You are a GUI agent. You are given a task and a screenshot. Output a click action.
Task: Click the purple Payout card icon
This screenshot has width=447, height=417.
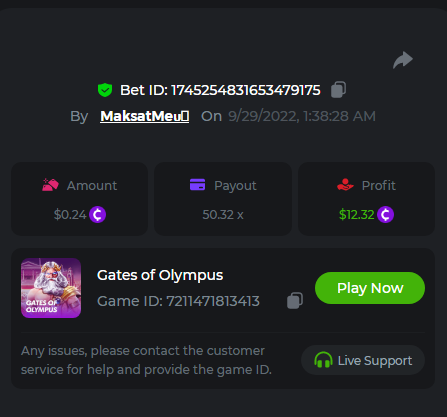pyautogui.click(x=197, y=184)
